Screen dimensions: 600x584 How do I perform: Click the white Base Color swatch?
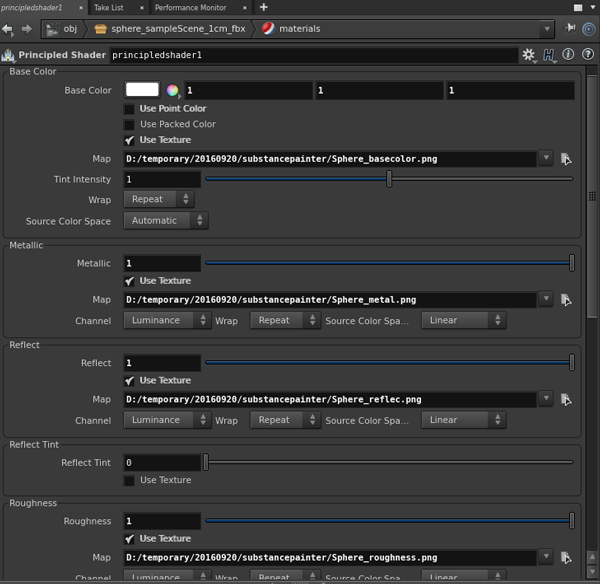pyautogui.click(x=142, y=90)
